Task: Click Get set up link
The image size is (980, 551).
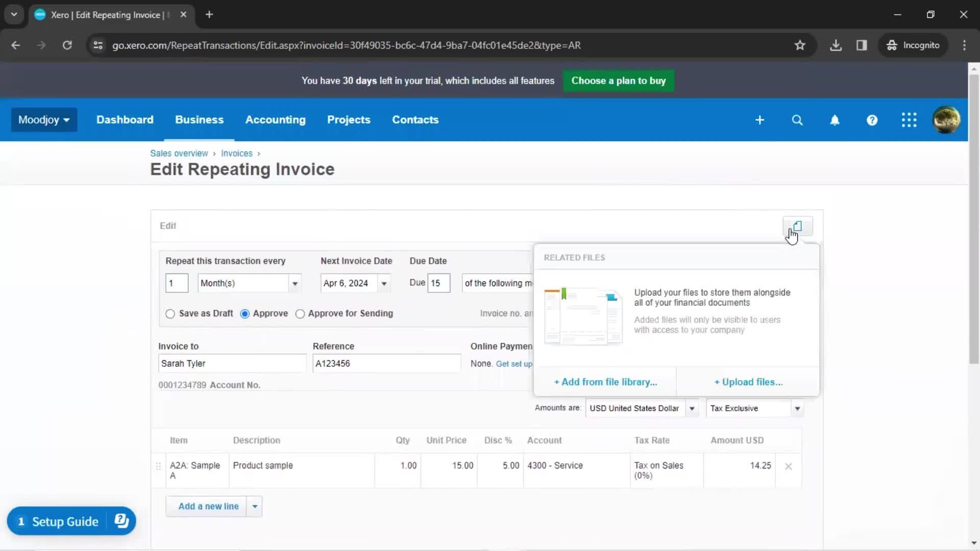Action: (514, 364)
